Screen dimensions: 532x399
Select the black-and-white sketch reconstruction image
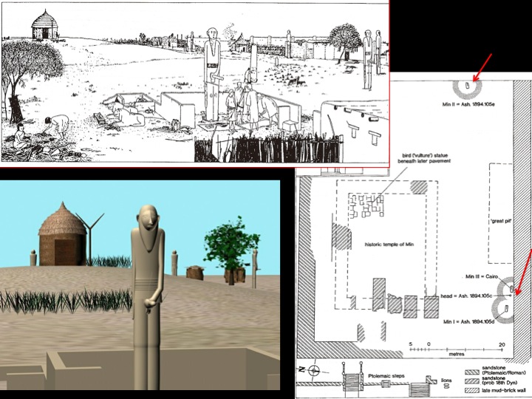(x=194, y=81)
